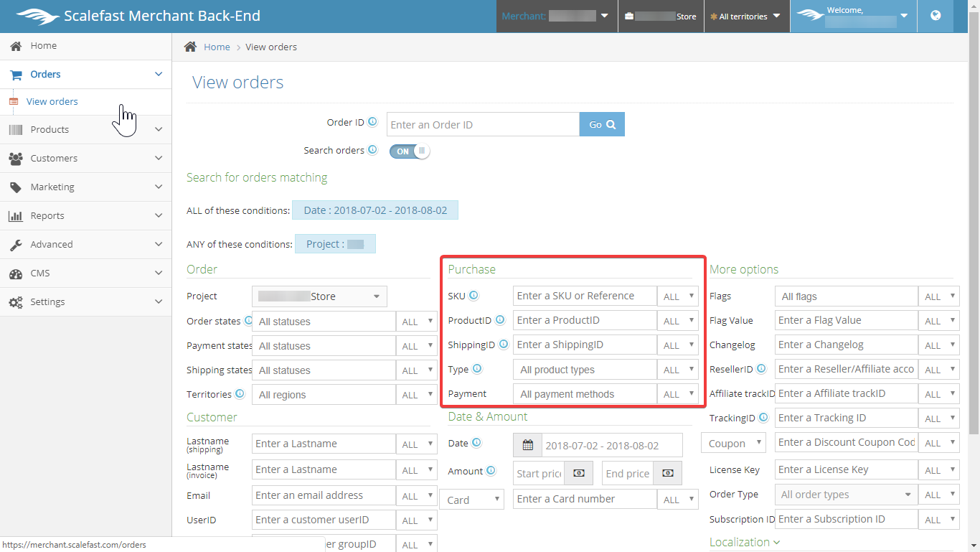Click info icon next to TrackingID
The image size is (980, 552).
click(764, 417)
